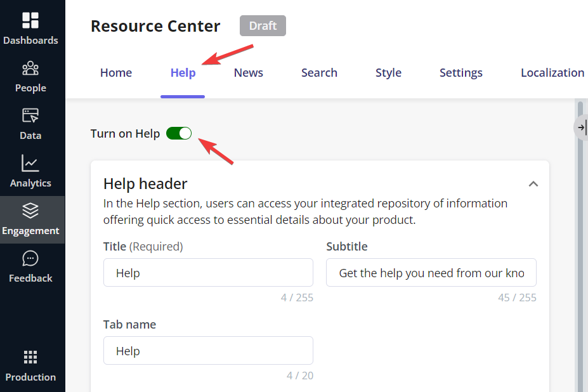Viewport: 588px width, 392px height.
Task: Open the Style tab
Action: click(x=388, y=73)
